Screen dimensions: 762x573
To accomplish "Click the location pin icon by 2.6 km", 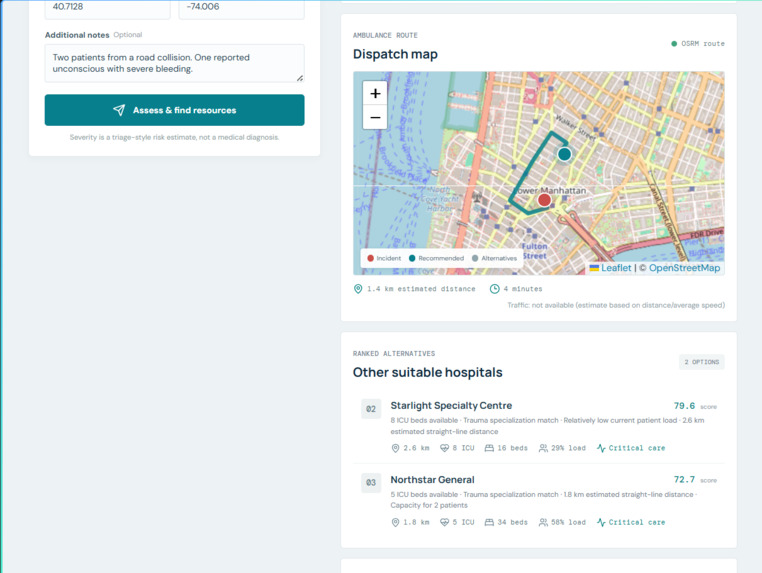I will click(x=395, y=448).
